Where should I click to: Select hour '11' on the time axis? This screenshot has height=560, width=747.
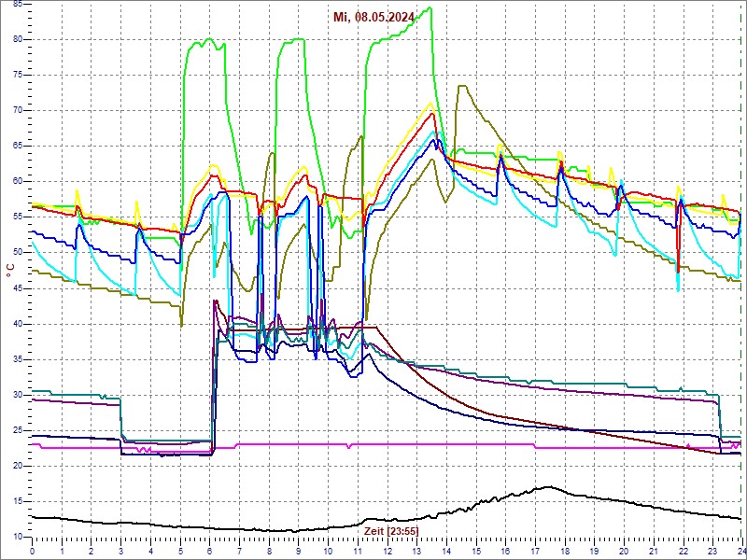pyautogui.click(x=358, y=551)
